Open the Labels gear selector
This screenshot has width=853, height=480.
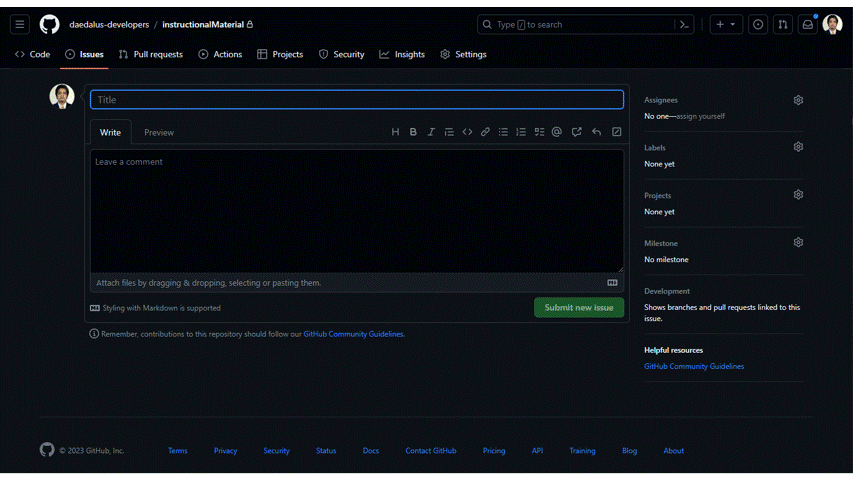[798, 147]
